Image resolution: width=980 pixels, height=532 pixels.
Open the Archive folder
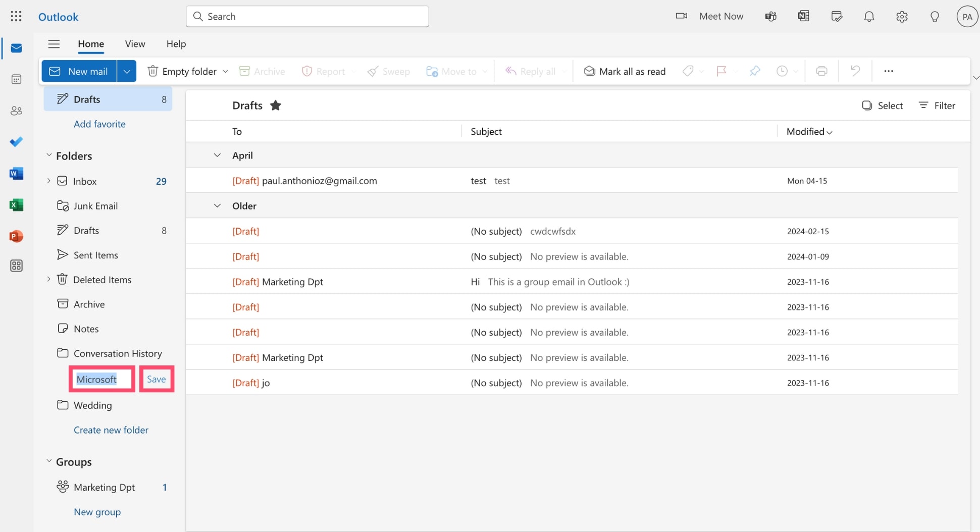tap(108, 304)
